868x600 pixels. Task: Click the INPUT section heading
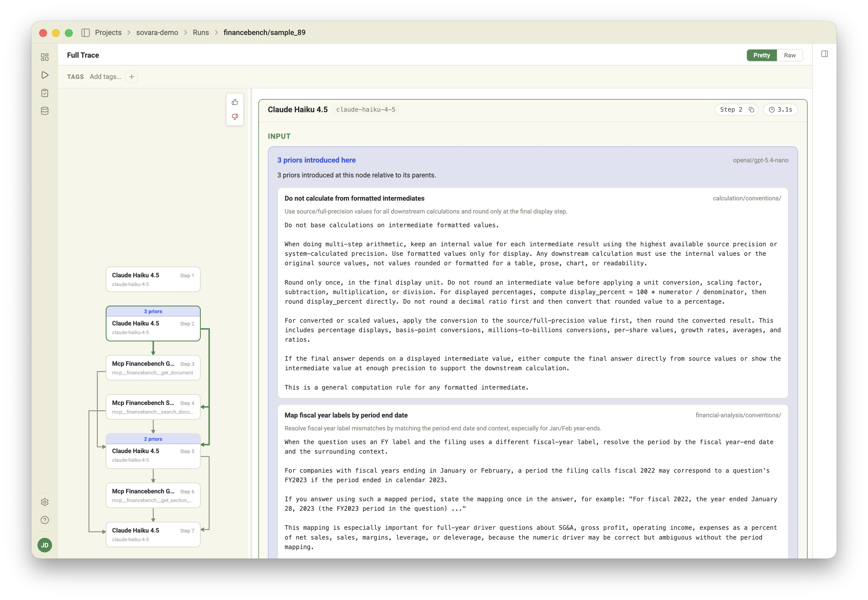click(279, 137)
